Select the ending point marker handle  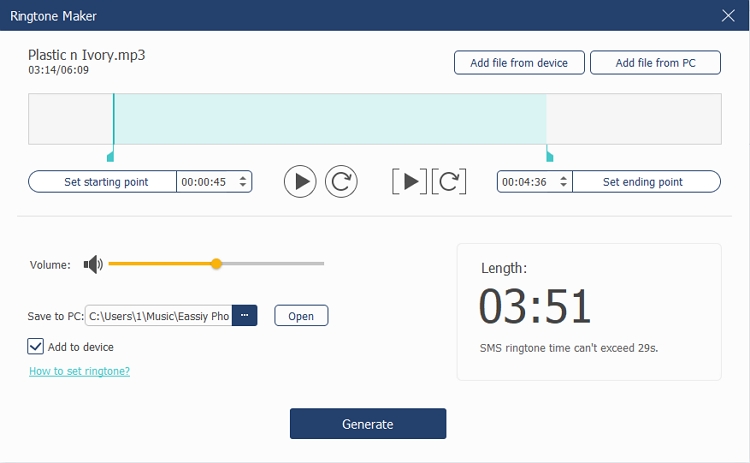[550, 156]
